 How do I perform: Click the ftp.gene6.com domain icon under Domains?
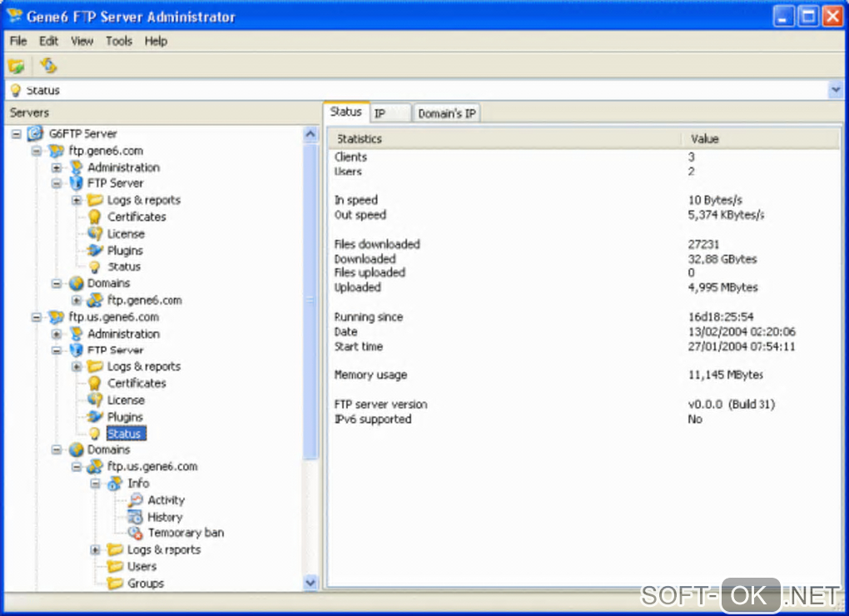tap(95, 300)
